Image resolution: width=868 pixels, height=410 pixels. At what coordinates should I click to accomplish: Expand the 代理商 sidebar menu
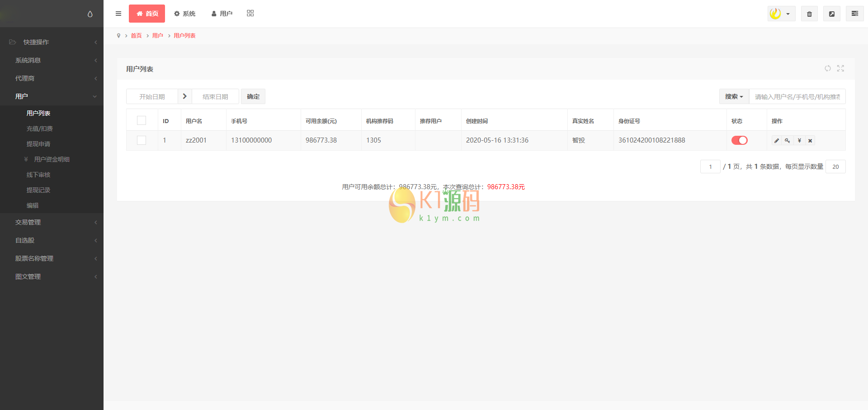[52, 78]
